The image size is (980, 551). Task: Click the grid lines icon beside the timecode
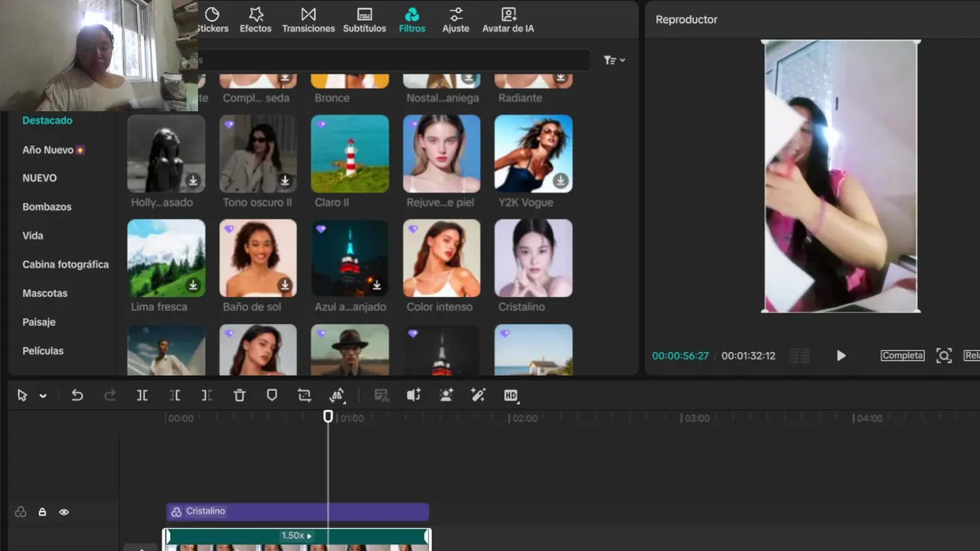point(800,356)
